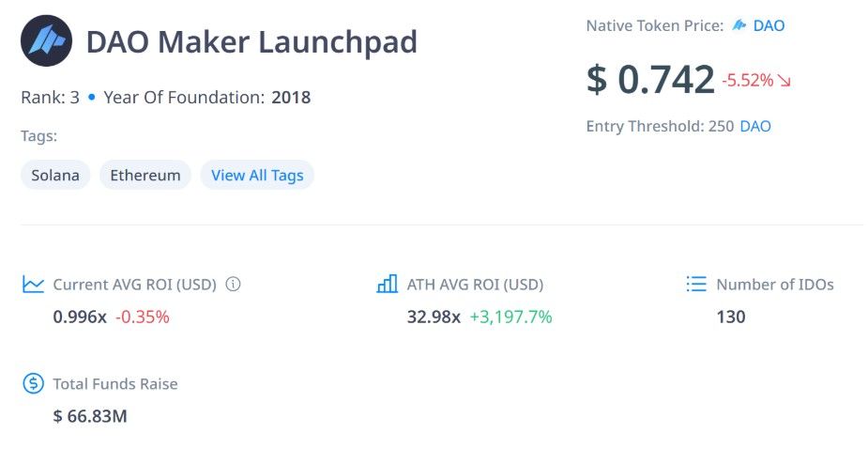The height and width of the screenshot is (449, 868).
Task: Click the line chart icon for Current AVG ROI
Action: click(x=33, y=285)
